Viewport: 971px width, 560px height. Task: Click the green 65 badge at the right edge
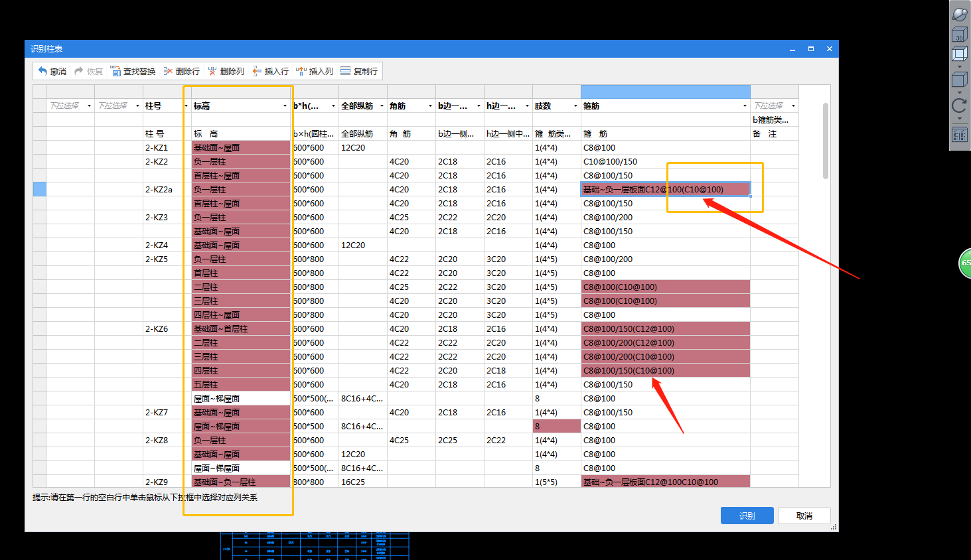(x=965, y=263)
